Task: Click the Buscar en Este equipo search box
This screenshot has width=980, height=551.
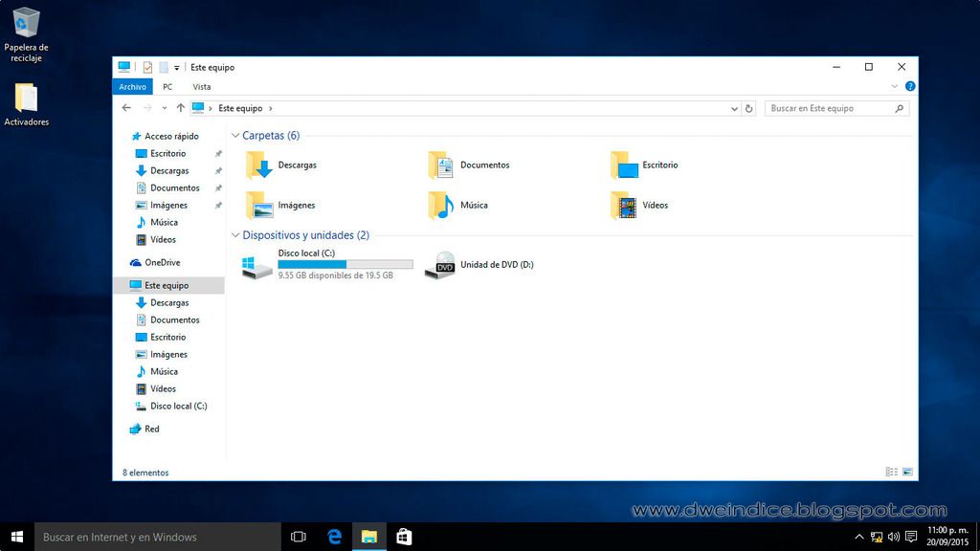Action: point(829,109)
